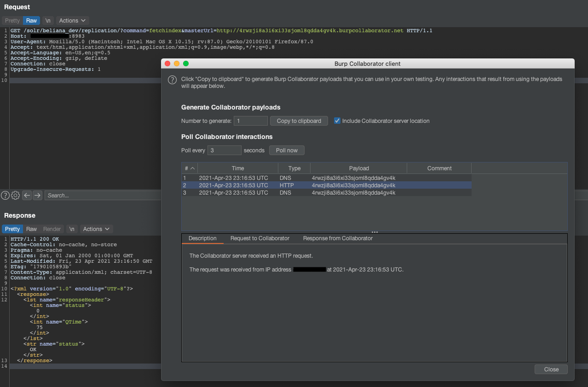Select the Description tab
Viewport: 588px width, 387px height.
202,238
